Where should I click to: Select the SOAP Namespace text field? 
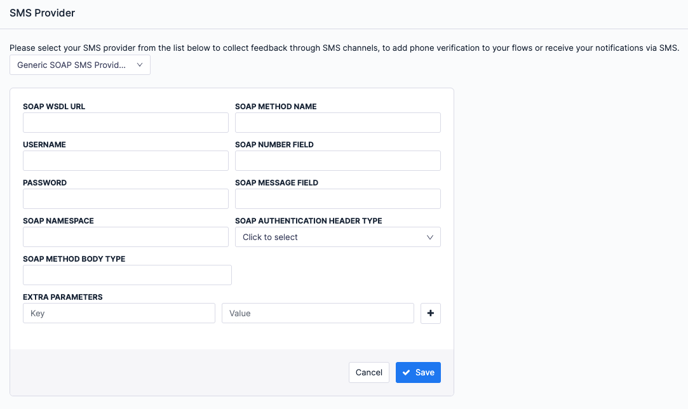coord(125,237)
